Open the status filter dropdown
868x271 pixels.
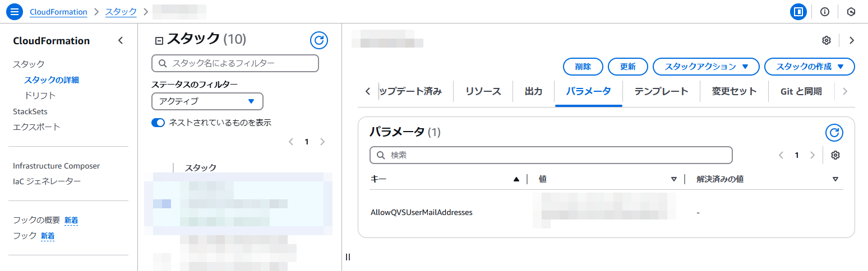pyautogui.click(x=207, y=101)
